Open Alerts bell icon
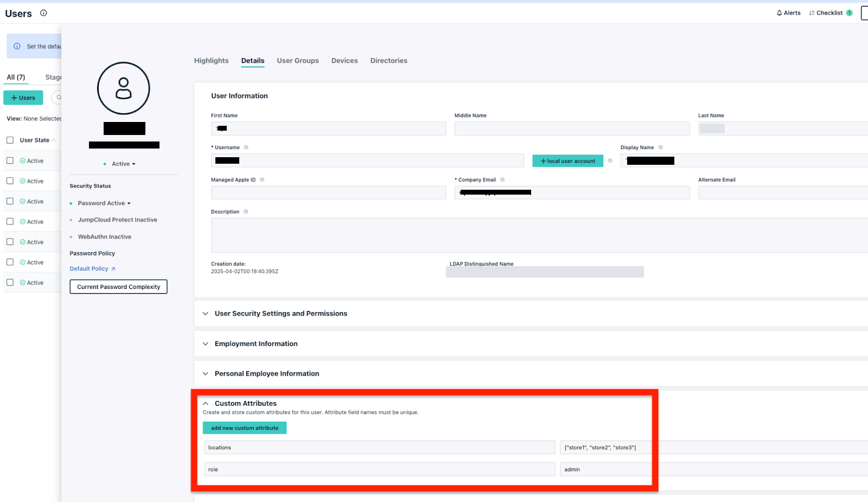 coord(780,13)
